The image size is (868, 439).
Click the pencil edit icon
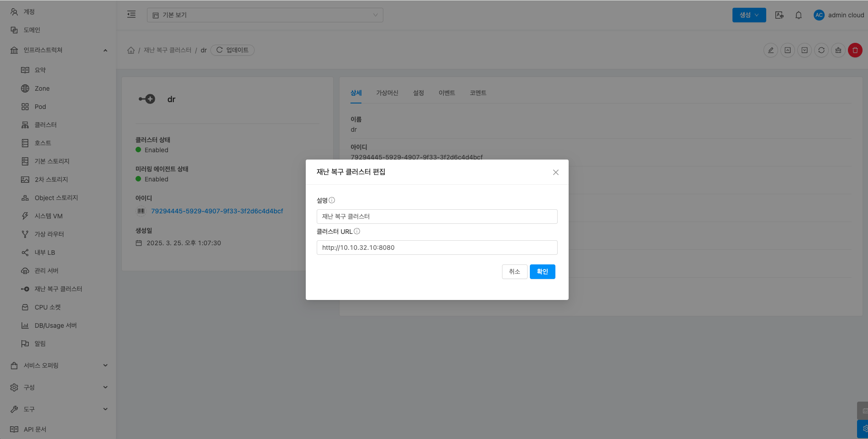(770, 50)
